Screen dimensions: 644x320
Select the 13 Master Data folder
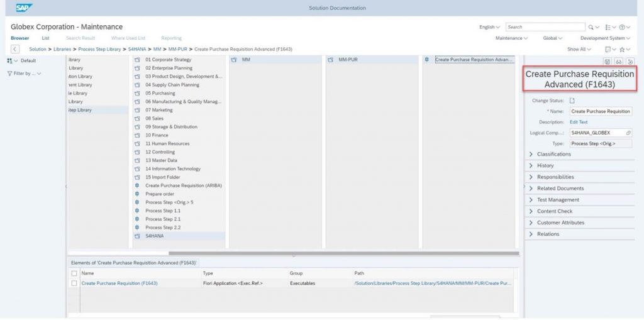click(162, 160)
